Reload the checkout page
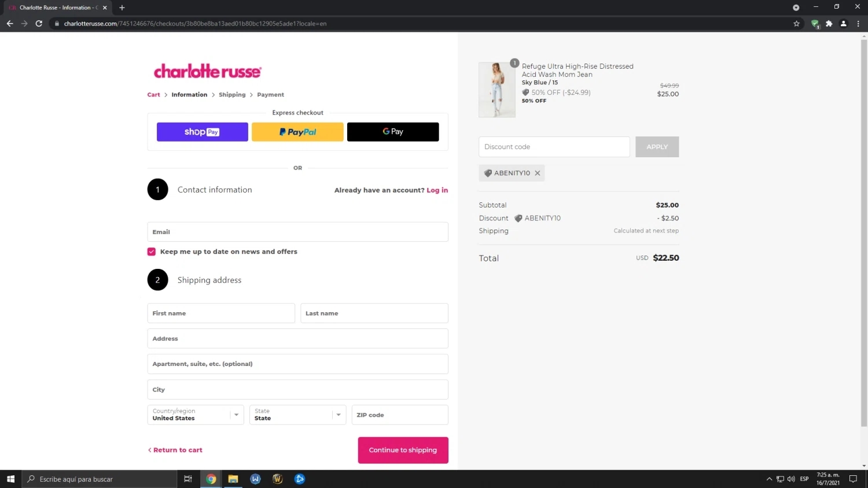Screen dimensions: 868x488 tap(38, 24)
